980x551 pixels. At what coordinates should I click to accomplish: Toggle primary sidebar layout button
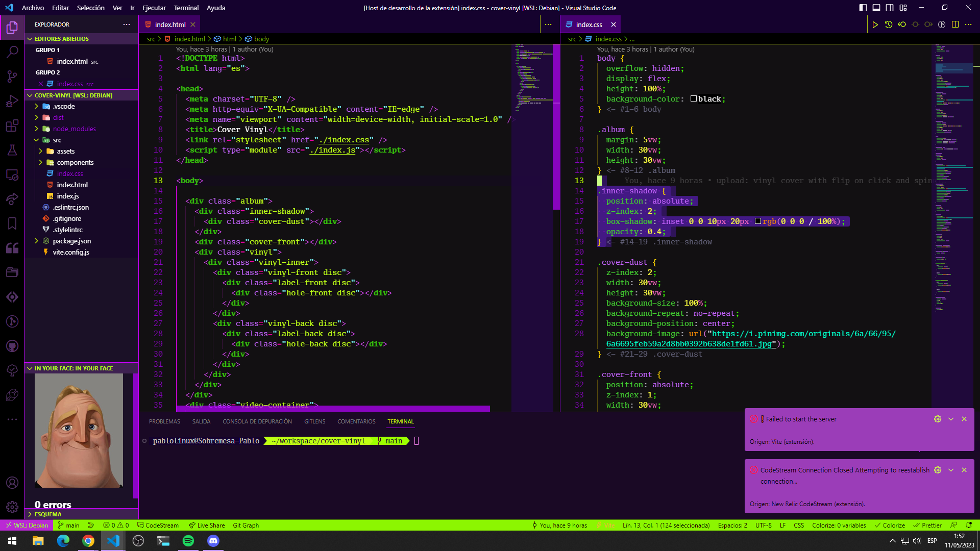[863, 8]
